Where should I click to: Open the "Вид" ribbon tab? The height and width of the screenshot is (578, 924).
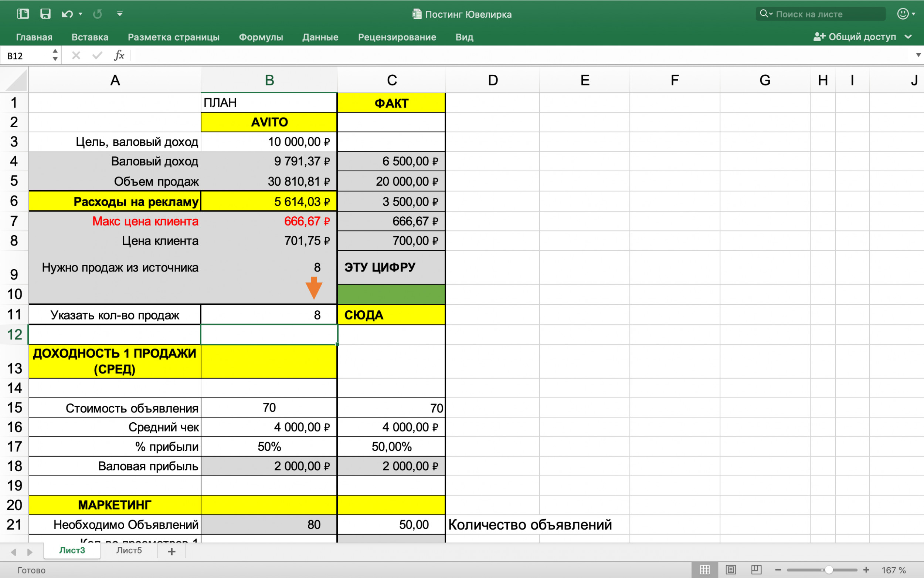click(x=464, y=37)
